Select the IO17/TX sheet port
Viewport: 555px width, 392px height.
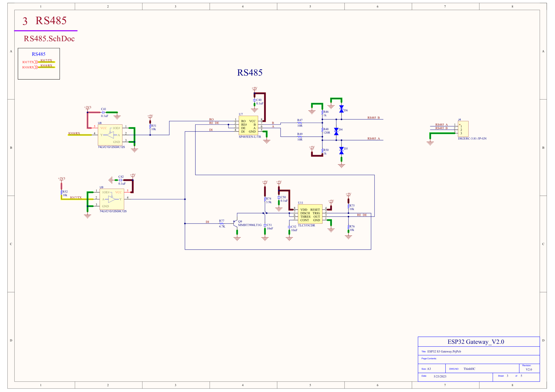click(30, 62)
